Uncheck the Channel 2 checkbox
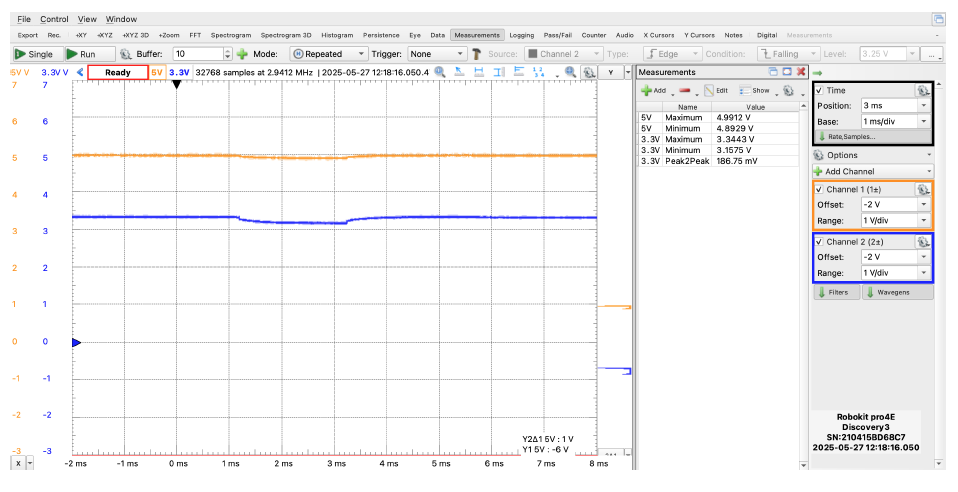This screenshot has height=492, width=958. (x=819, y=242)
